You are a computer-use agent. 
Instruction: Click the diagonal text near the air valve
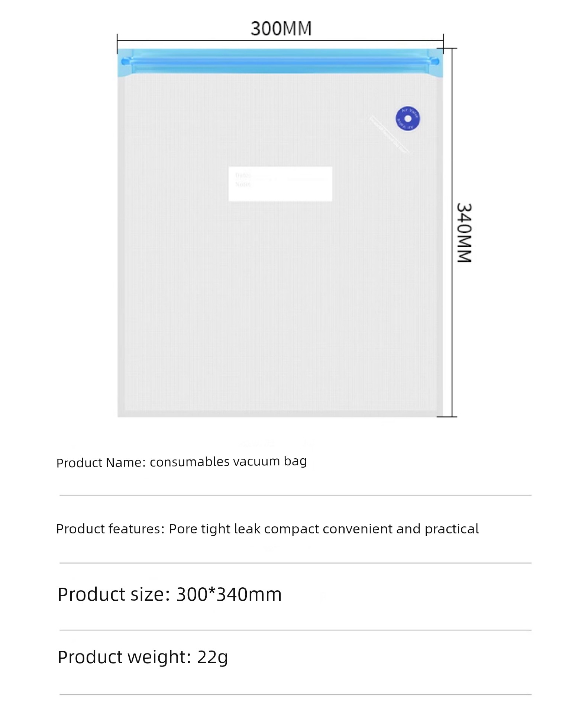[x=389, y=134]
